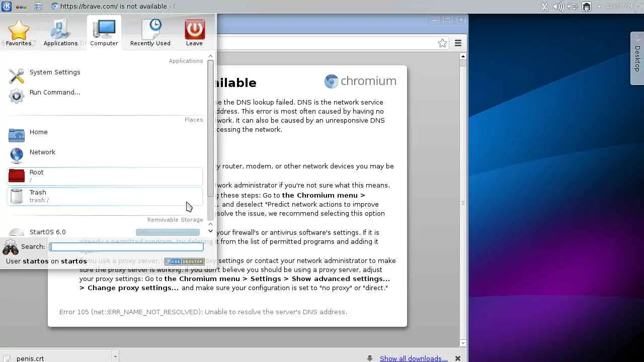Click the KDE Desktop badge
Screen dimensions: 644x362
(185, 261)
